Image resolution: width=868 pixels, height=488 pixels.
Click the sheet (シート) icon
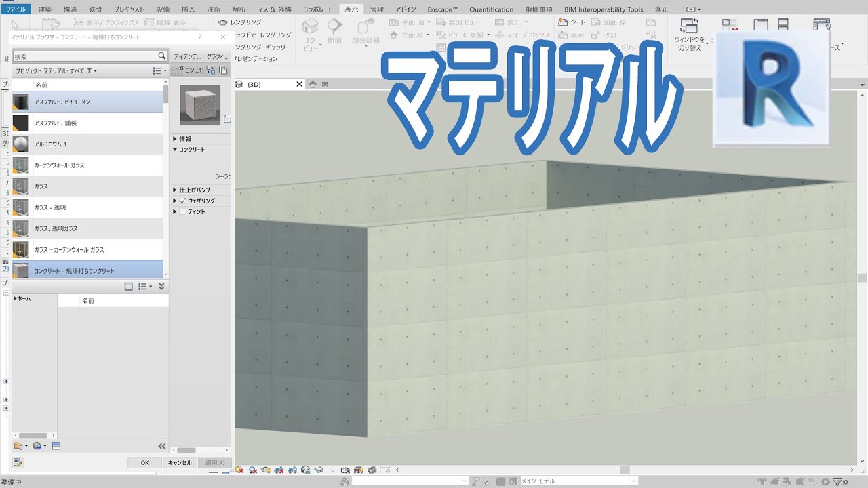tap(562, 22)
